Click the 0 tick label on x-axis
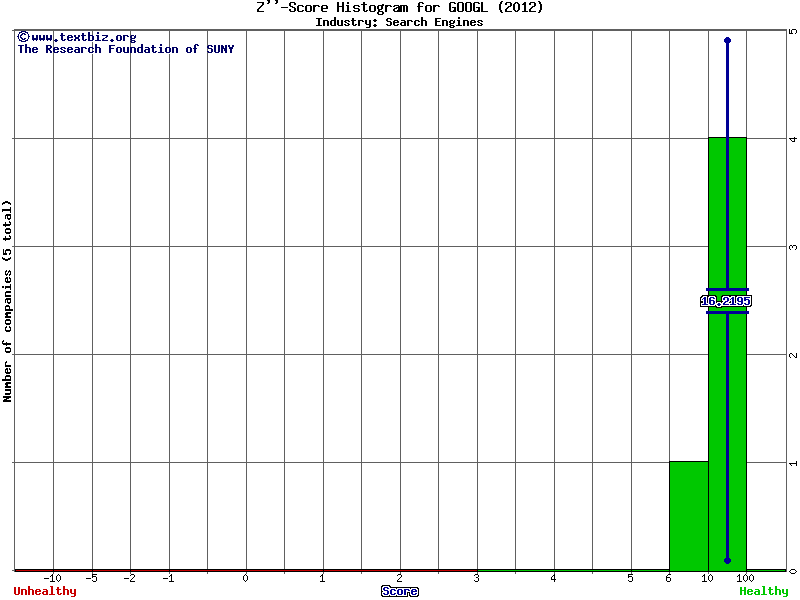 pos(246,578)
